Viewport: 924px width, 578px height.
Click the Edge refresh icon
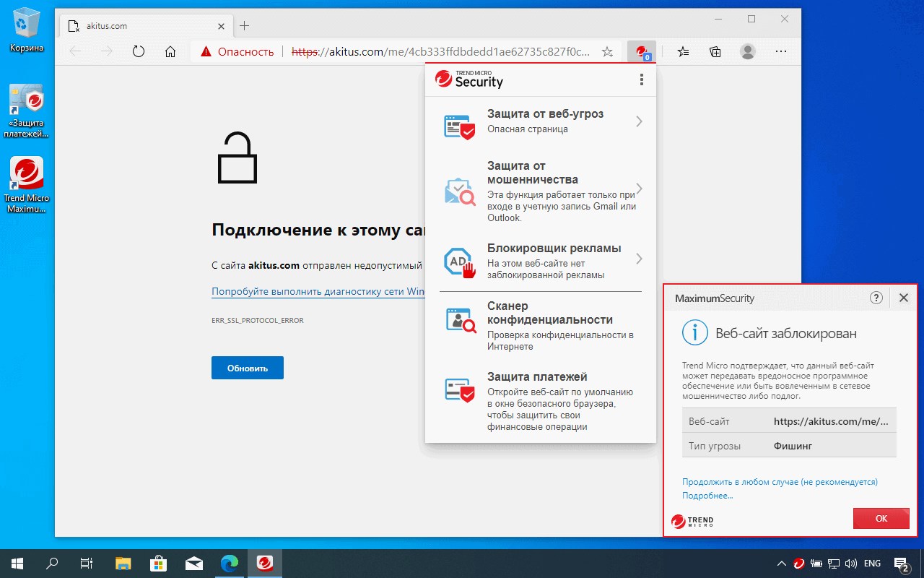pyautogui.click(x=139, y=51)
